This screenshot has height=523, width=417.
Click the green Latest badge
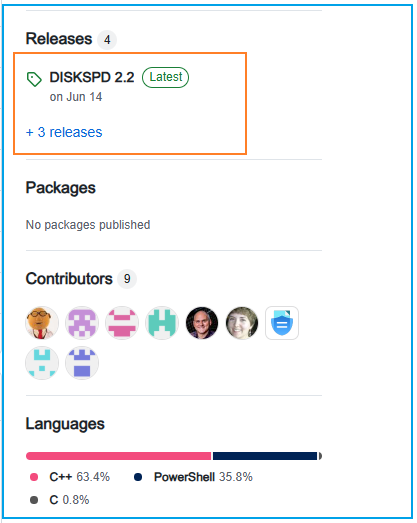(x=165, y=77)
